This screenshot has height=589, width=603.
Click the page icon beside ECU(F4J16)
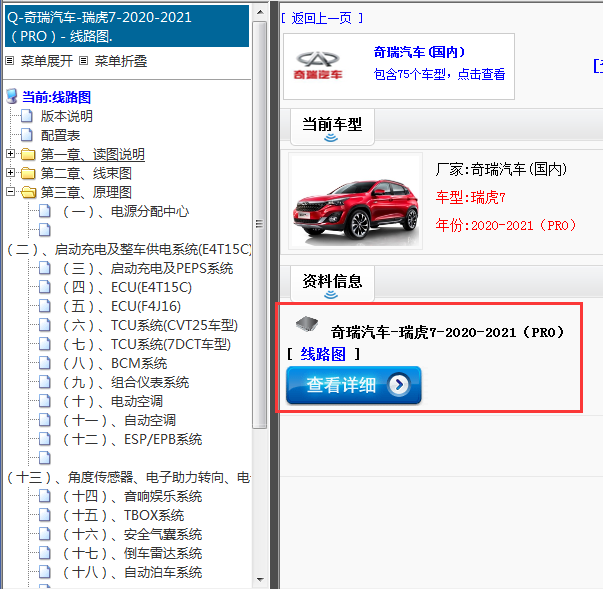45,306
